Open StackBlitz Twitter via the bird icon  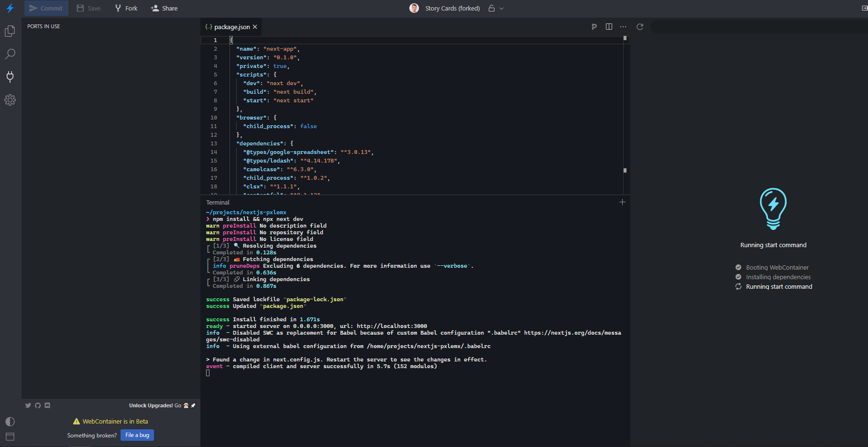tap(28, 405)
